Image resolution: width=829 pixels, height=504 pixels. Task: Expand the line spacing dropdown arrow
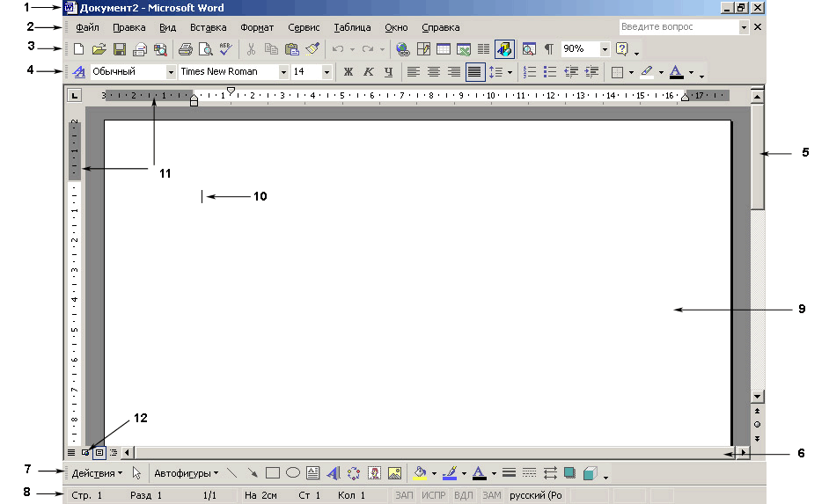click(510, 72)
